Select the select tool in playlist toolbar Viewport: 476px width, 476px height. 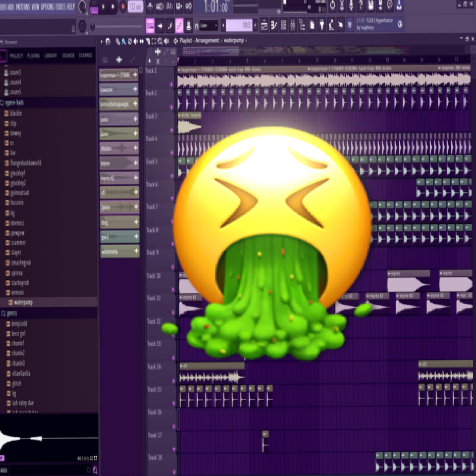154,41
